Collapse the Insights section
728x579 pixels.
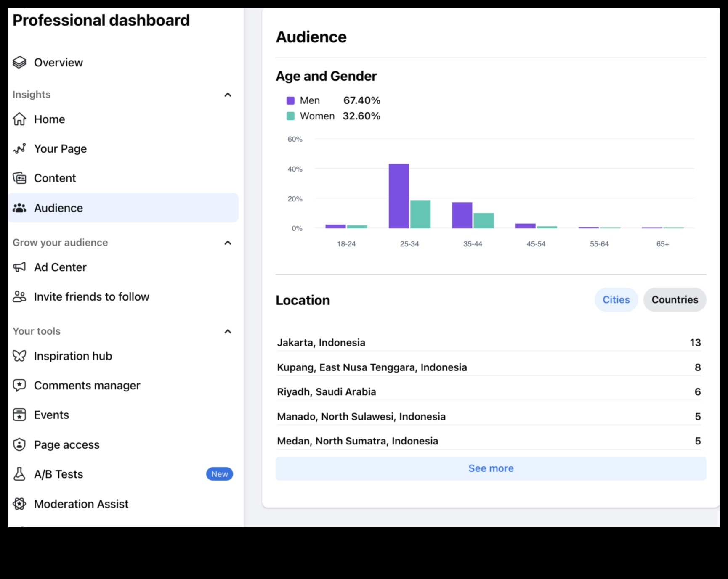coord(228,95)
